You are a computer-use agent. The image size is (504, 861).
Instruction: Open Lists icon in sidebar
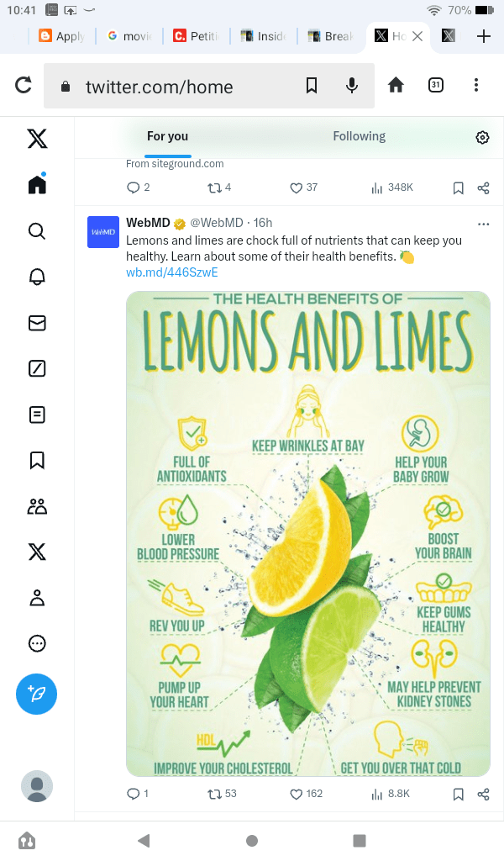coord(37,415)
